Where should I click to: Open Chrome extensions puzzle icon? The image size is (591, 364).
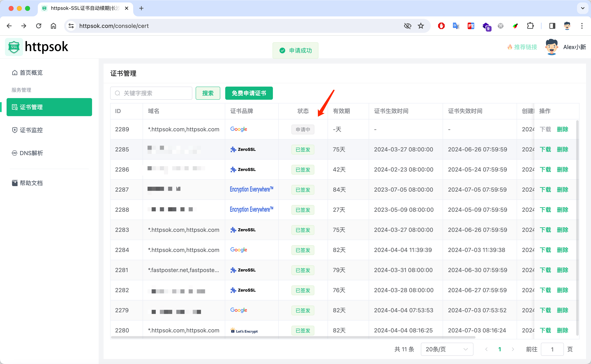click(530, 26)
